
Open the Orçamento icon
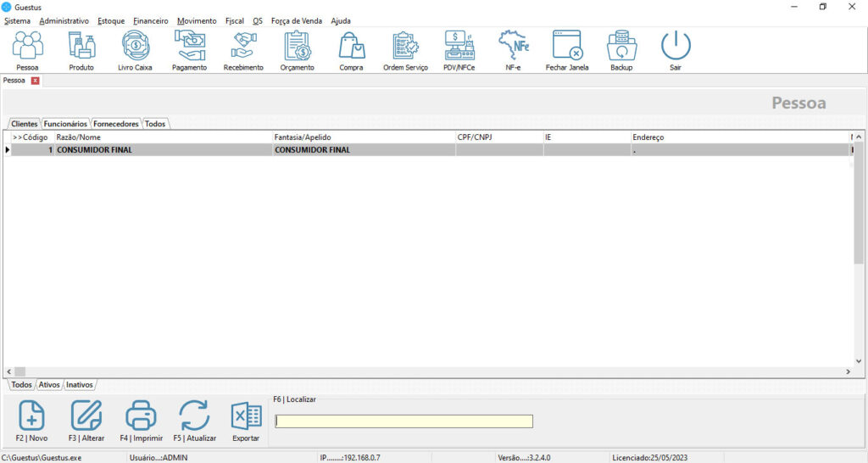297,49
